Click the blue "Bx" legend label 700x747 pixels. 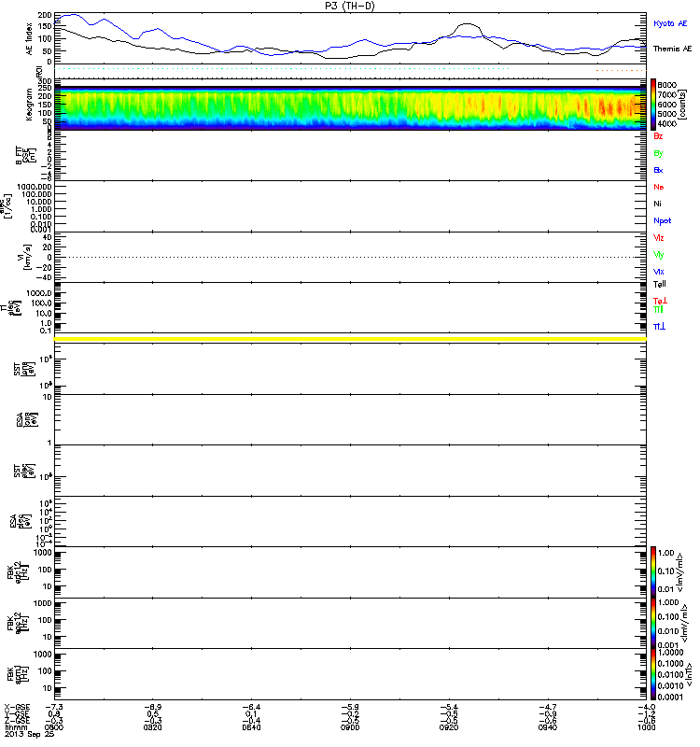click(658, 170)
